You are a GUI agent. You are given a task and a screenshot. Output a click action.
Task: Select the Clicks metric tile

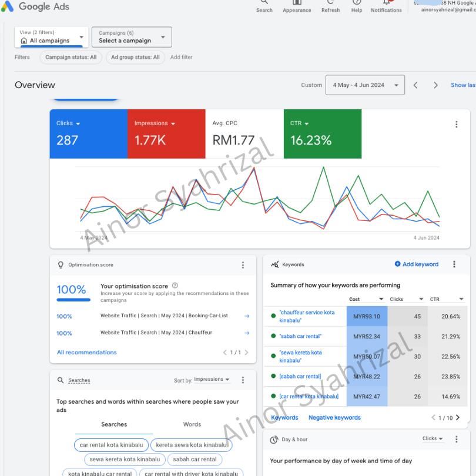pos(88,133)
